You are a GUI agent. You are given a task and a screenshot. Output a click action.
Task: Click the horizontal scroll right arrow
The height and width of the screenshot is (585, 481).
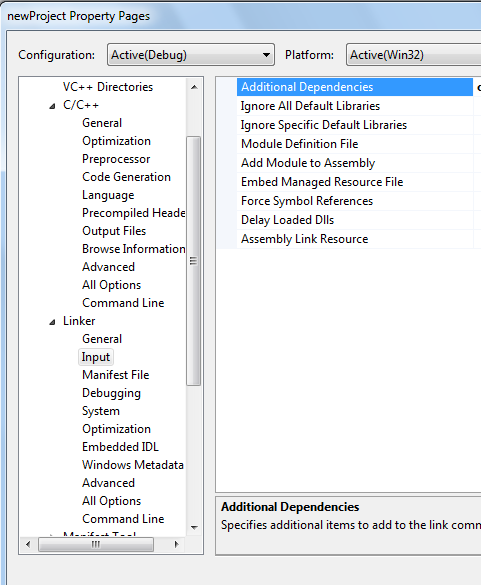177,544
